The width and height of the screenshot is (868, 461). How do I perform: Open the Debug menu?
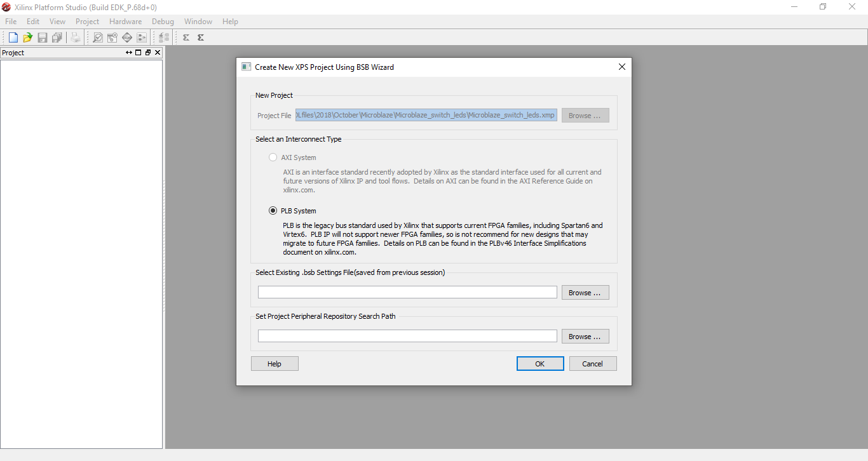tap(163, 22)
